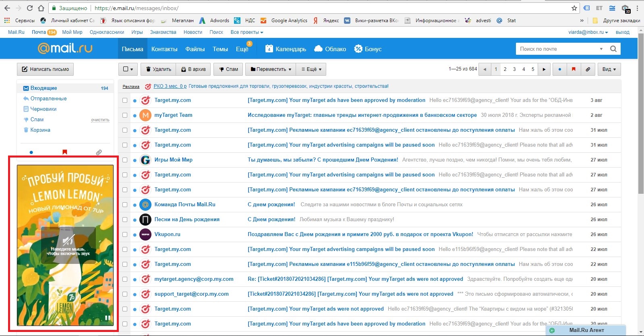The height and width of the screenshot is (336, 644).
Task: Switch to the Файлы tab
Action: coord(195,49)
